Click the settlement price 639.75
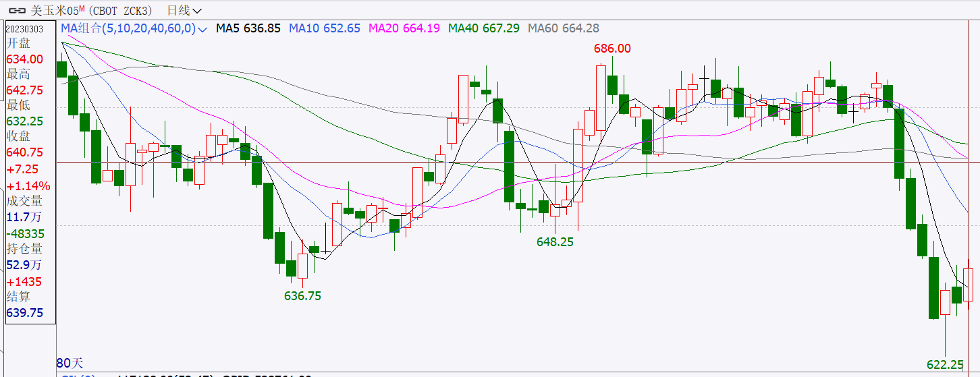 point(25,313)
